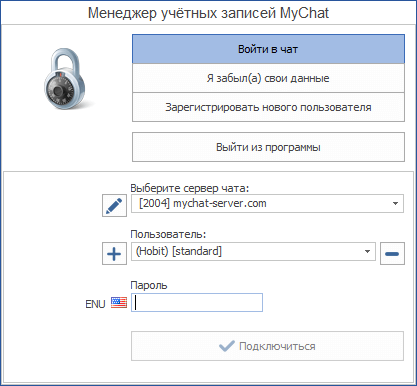Click the 'Пароль' label
This screenshot has width=417, height=386.
click(x=149, y=285)
